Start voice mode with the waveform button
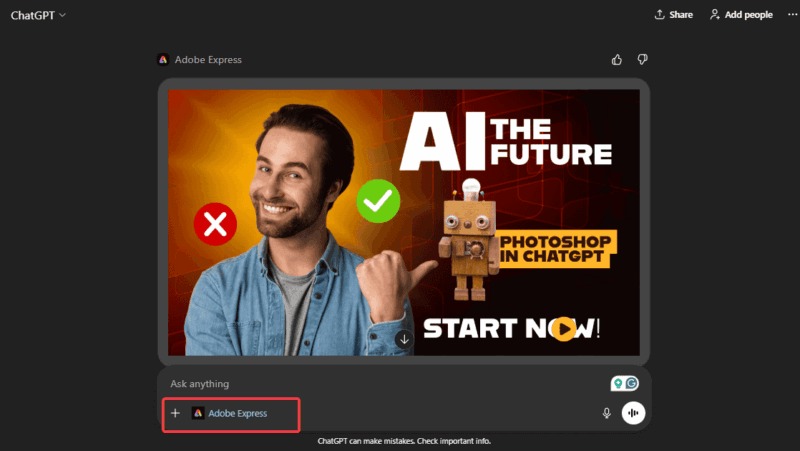This screenshot has height=451, width=800. coord(633,413)
